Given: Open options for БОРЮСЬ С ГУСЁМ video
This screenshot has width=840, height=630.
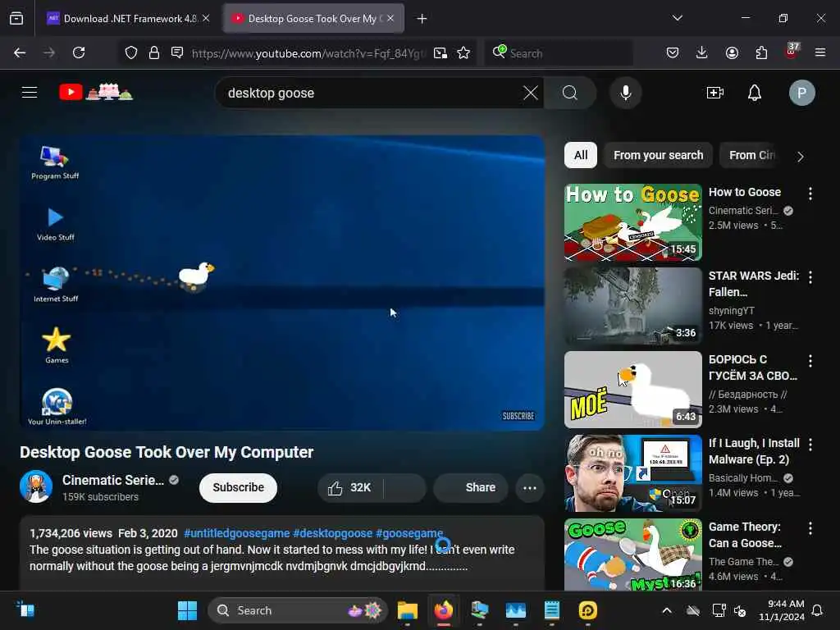Looking at the screenshot, I should pos(810,361).
